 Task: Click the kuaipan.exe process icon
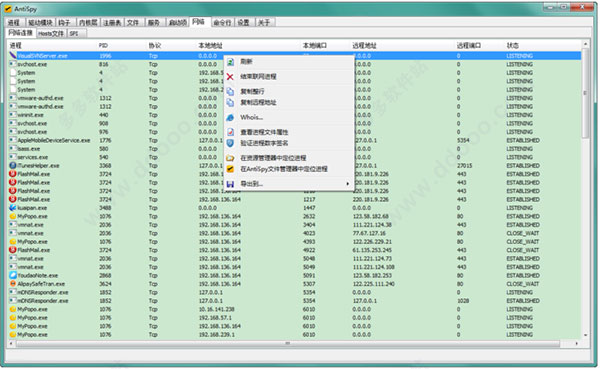pyautogui.click(x=13, y=208)
